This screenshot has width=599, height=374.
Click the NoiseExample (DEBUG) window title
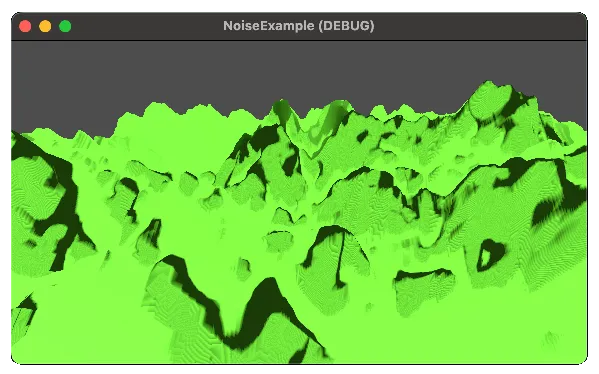pyautogui.click(x=299, y=26)
